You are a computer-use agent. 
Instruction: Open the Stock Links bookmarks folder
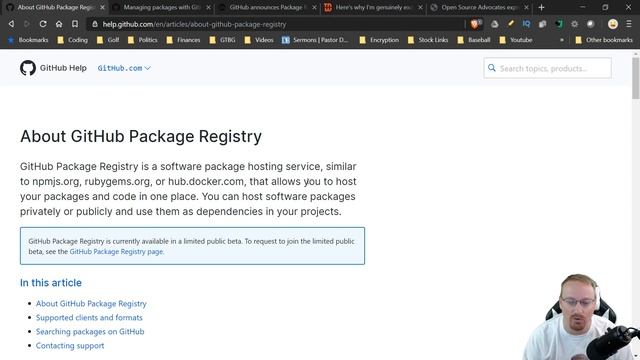(428, 40)
